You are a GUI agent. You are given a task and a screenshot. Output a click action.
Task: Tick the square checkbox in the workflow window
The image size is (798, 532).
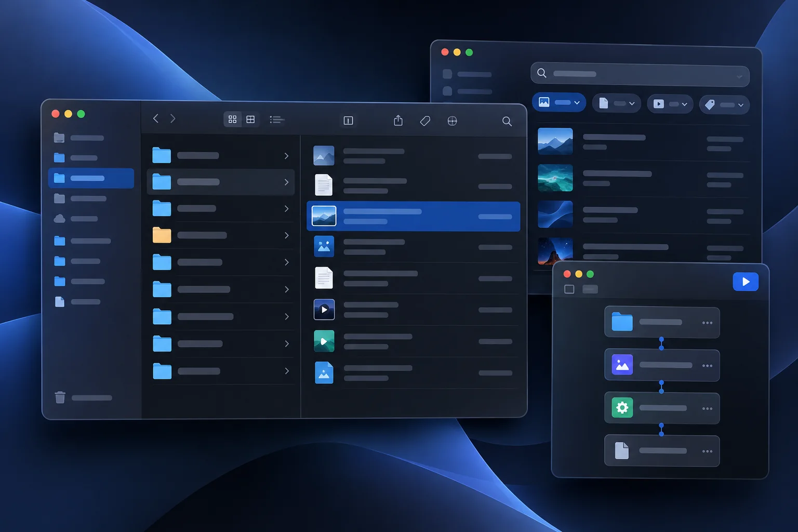pyautogui.click(x=569, y=289)
